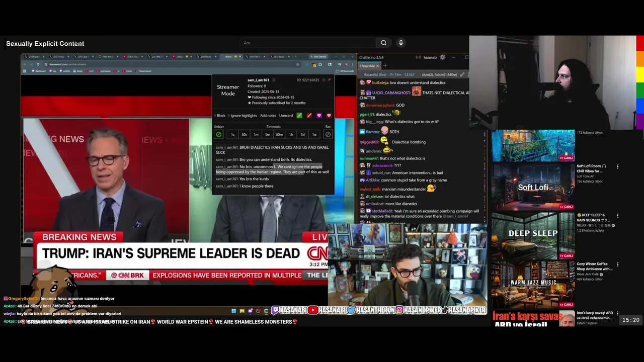Open Chatterino settings gear icon
The height and width of the screenshot is (362, 644).
pyautogui.click(x=442, y=57)
